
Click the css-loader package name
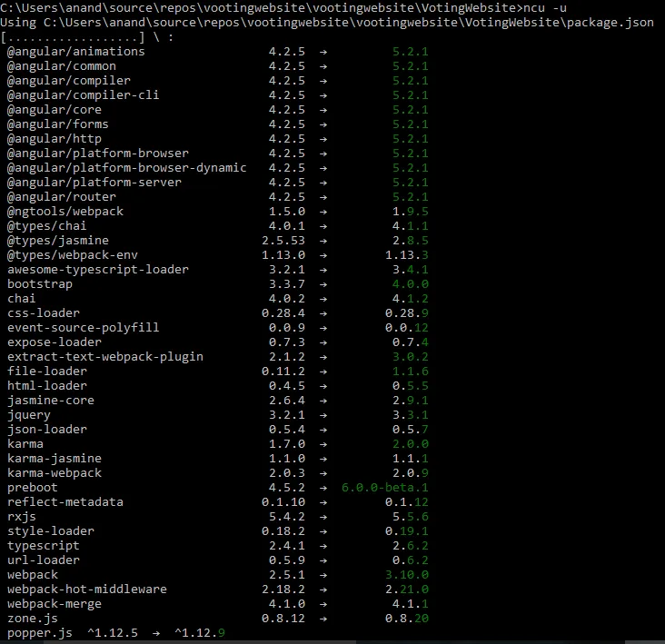(x=44, y=312)
